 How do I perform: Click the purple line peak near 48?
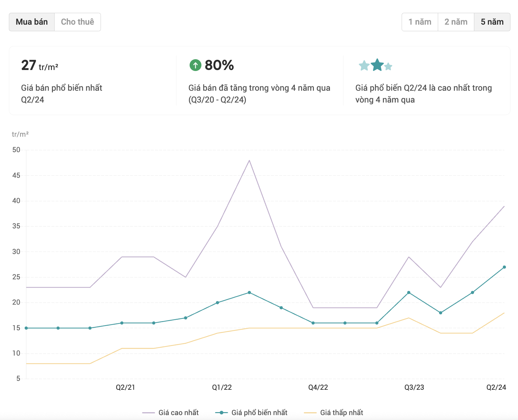(249, 160)
